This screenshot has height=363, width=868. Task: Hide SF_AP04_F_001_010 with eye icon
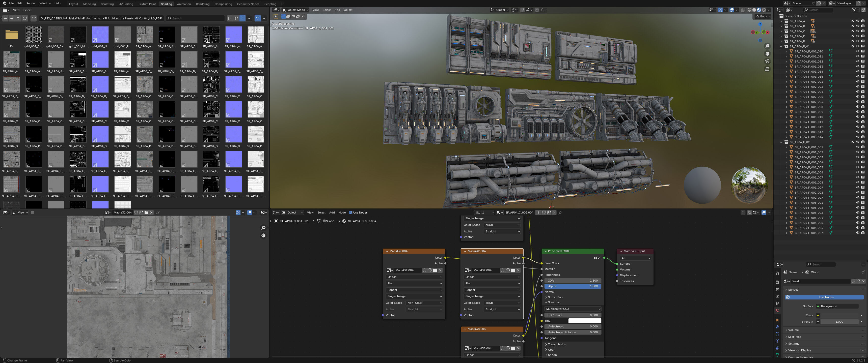click(858, 51)
